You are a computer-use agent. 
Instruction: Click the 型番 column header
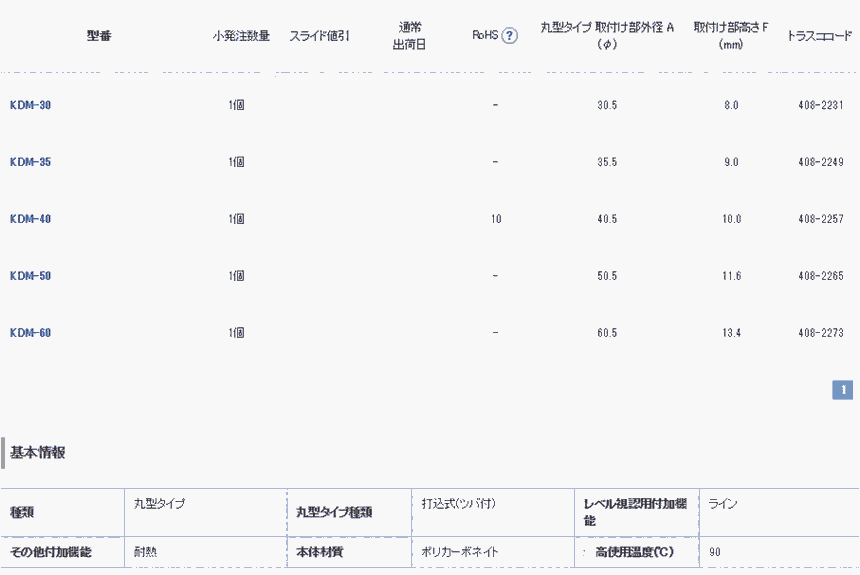tap(99, 36)
